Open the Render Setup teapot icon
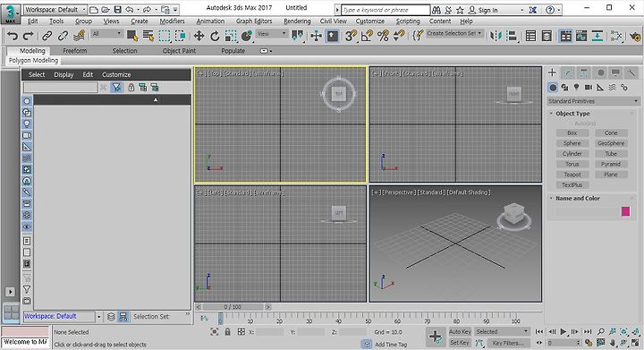The image size is (644, 350). pos(635,36)
